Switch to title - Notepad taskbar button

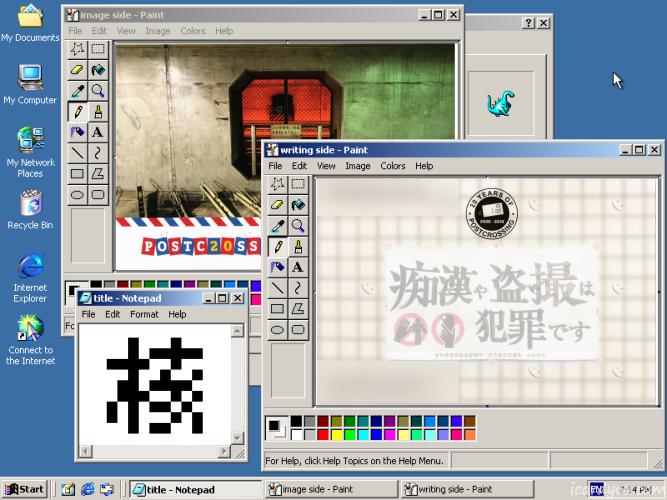[195, 489]
